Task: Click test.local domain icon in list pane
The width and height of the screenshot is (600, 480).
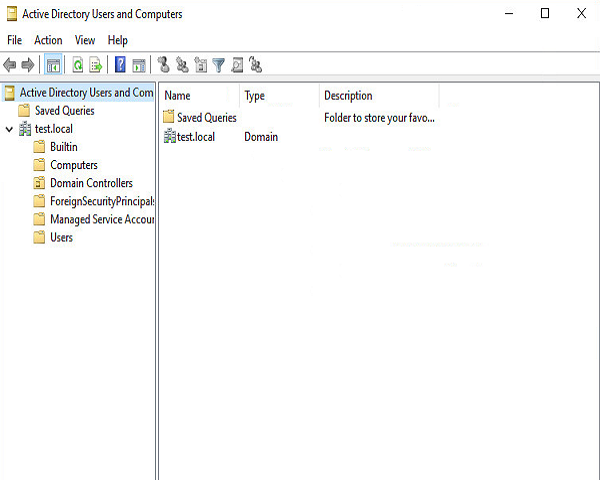Action: click(x=170, y=136)
